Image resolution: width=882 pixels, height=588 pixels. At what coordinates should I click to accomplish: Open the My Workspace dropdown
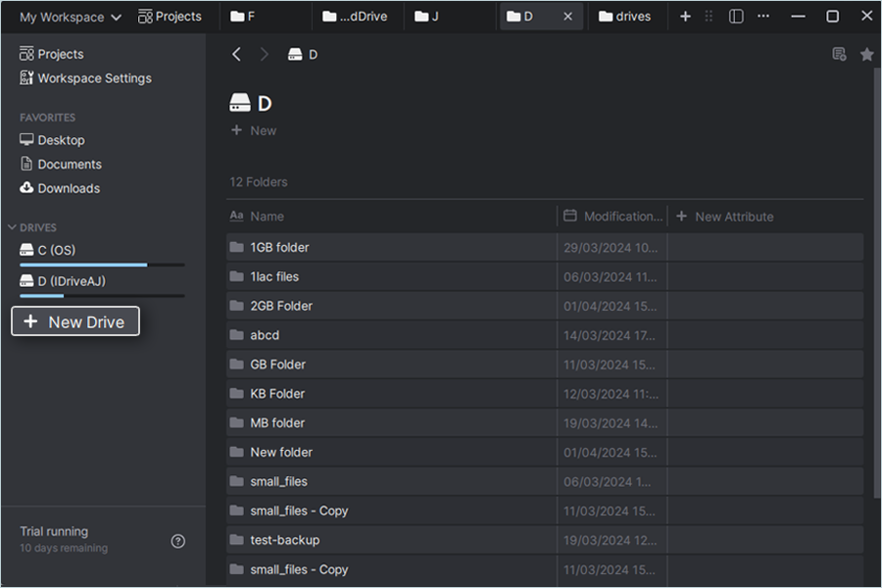71,17
